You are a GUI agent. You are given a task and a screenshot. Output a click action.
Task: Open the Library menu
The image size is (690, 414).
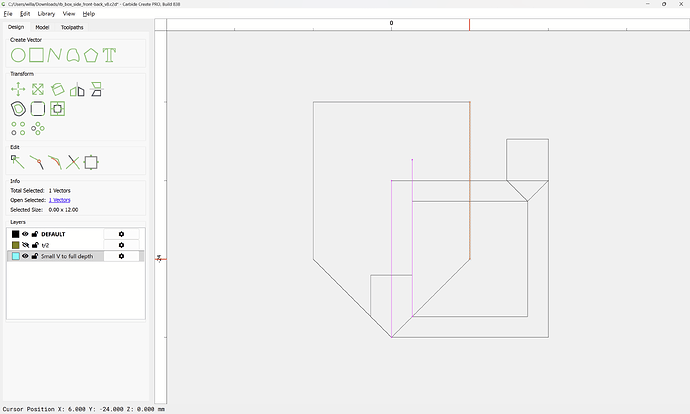click(46, 14)
